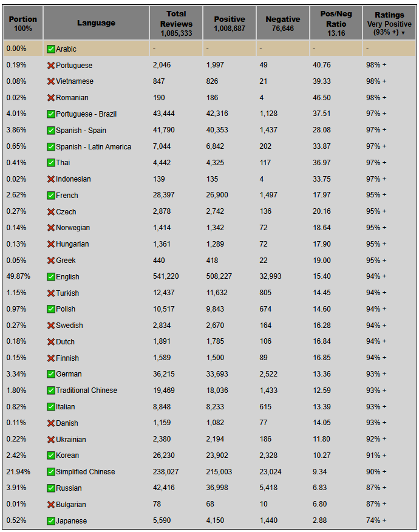Toggle the green checkmark beside Japanese
The width and height of the screenshot is (419, 532).
(51, 521)
